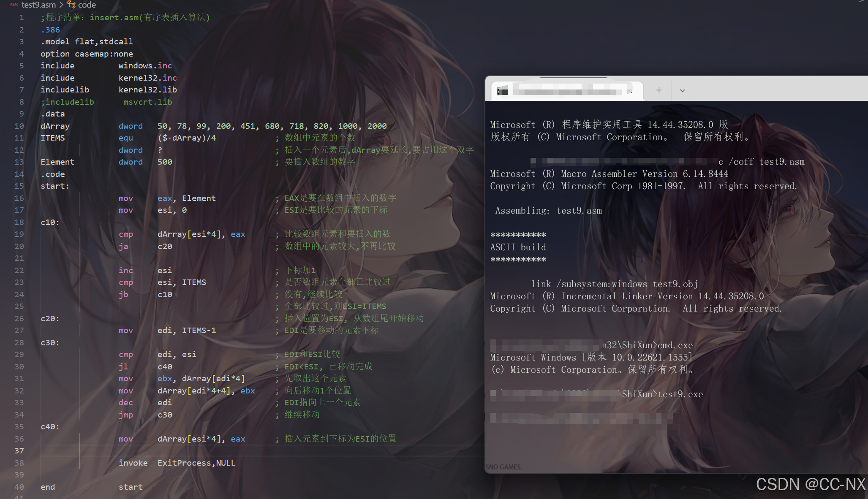Open the terminal profiles dropdown chevron
The image size is (868, 499).
682,90
